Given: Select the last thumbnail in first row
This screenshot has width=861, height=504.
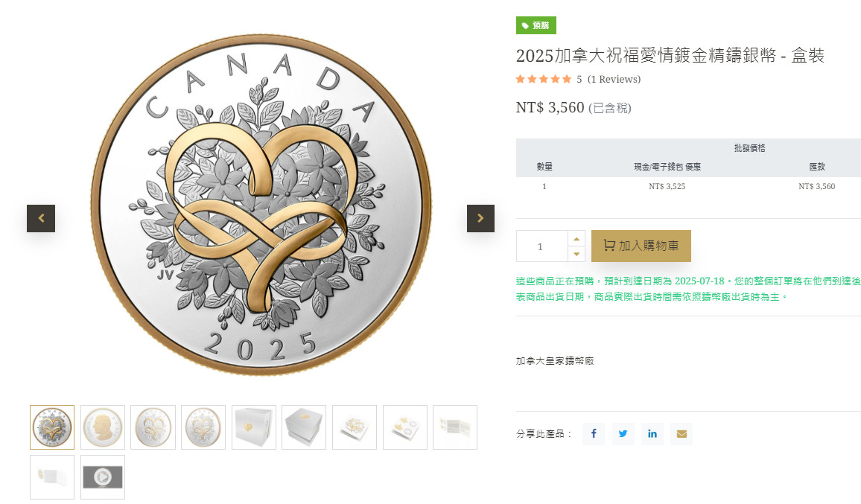Looking at the screenshot, I should tap(454, 427).
